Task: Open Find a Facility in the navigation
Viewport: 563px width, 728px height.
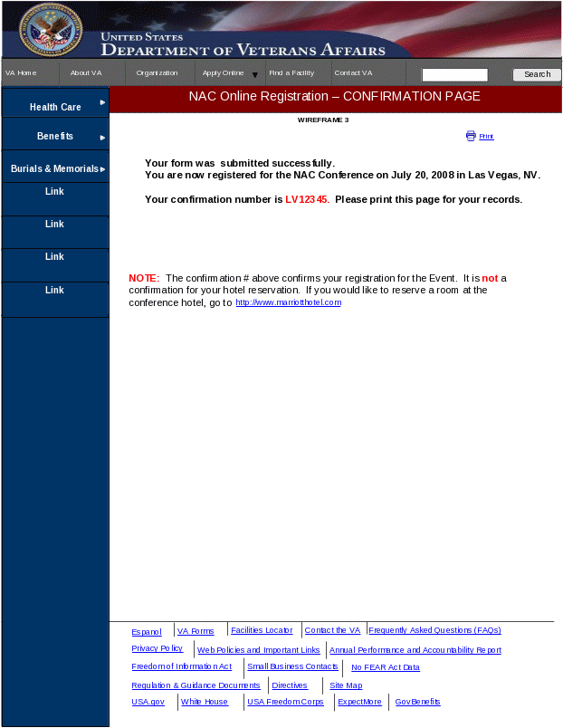Action: (291, 73)
